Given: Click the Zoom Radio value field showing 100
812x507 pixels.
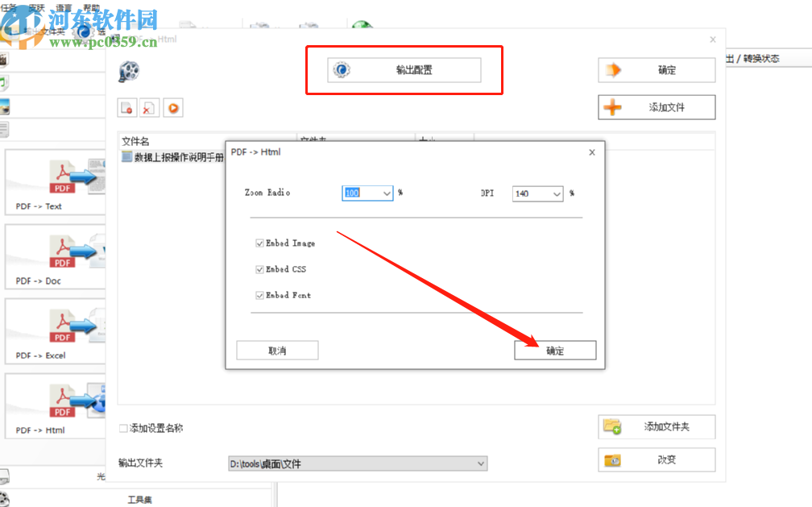Looking at the screenshot, I should [x=362, y=193].
